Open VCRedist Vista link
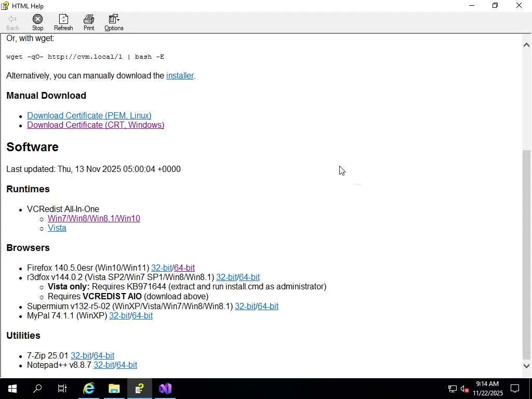Viewport: 532px width, 399px height. pyautogui.click(x=57, y=228)
